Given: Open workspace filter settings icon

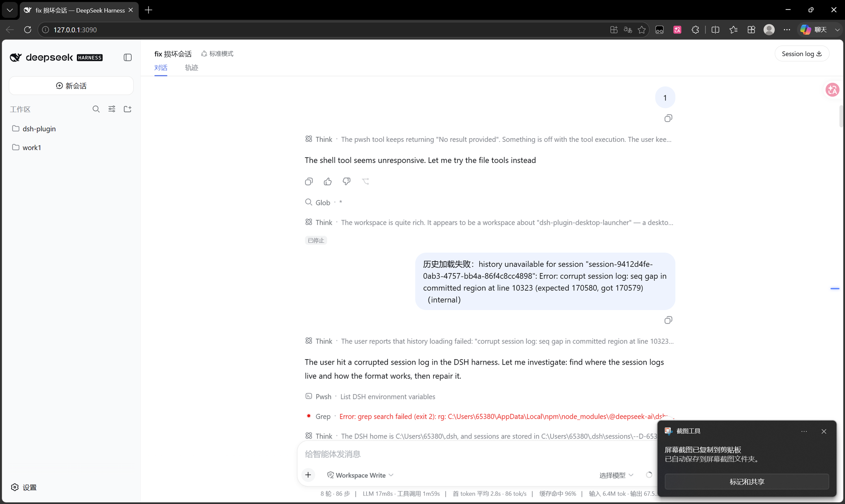Looking at the screenshot, I should coord(112,109).
